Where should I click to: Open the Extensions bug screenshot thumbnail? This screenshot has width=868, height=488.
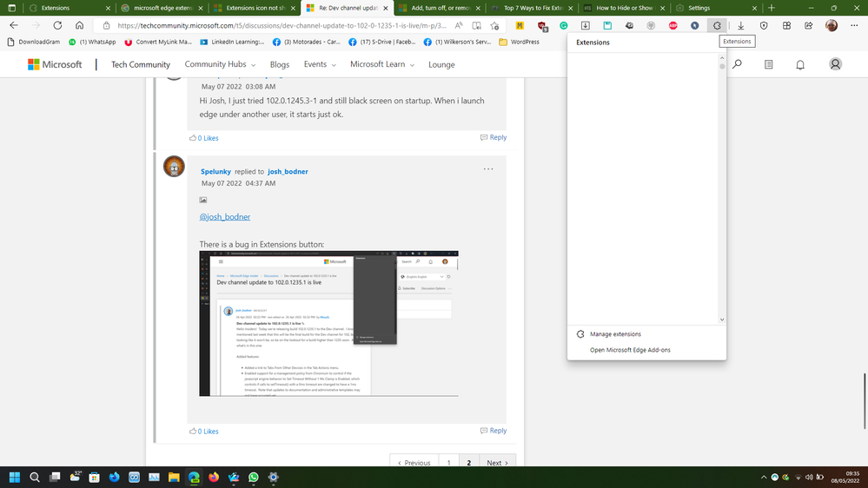[x=328, y=324]
